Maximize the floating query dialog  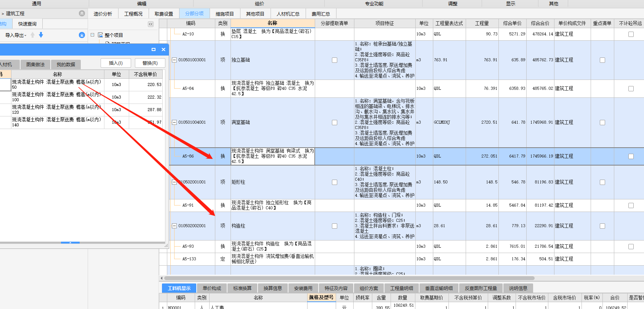154,49
